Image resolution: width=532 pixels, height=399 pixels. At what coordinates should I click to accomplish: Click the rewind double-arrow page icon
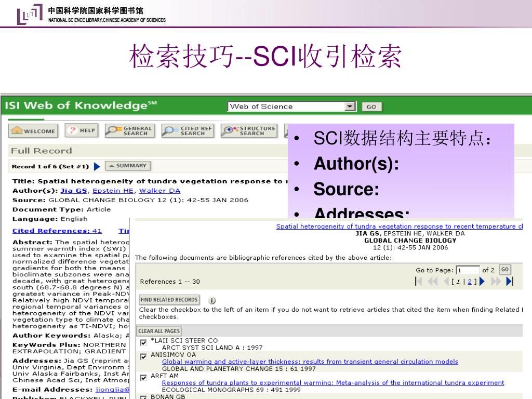(x=433, y=281)
